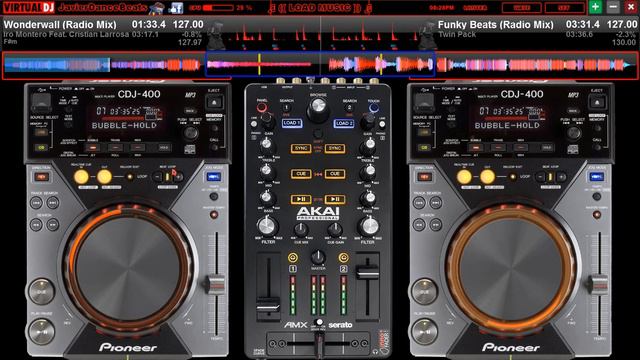640x360 pixels.
Task: Hit the right CUE button on the mixer
Action: [x=335, y=174]
